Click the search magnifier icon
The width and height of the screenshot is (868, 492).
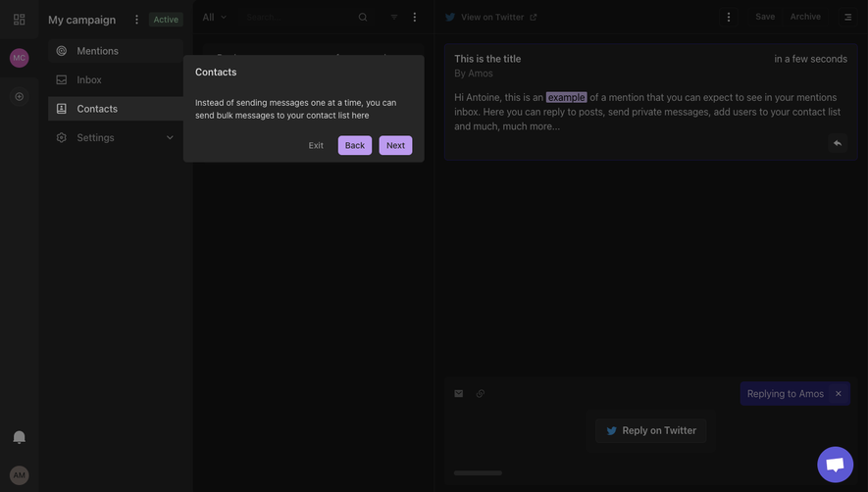[x=363, y=18]
